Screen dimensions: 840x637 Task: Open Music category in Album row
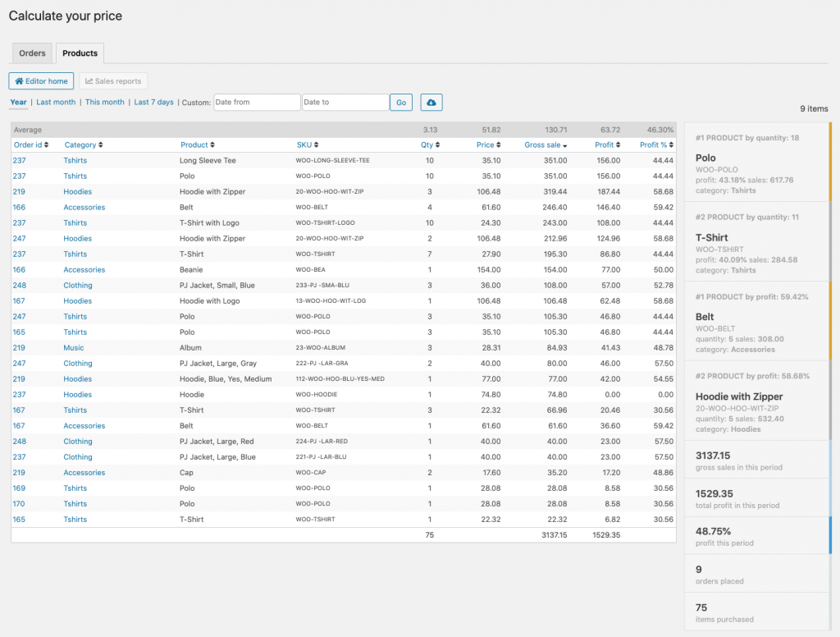(x=73, y=347)
